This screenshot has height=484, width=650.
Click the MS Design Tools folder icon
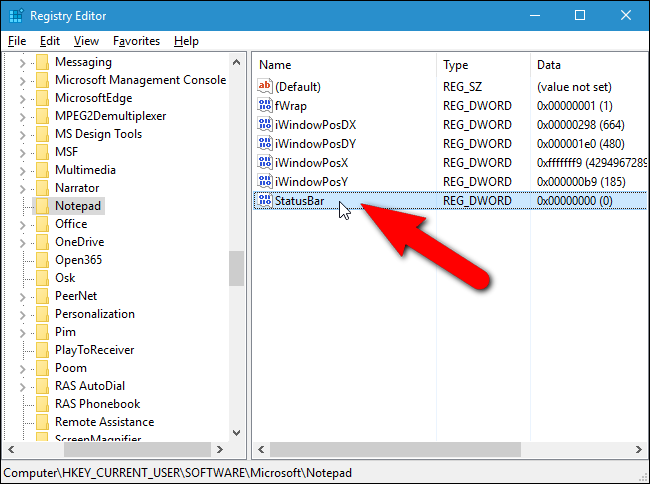pyautogui.click(x=42, y=134)
